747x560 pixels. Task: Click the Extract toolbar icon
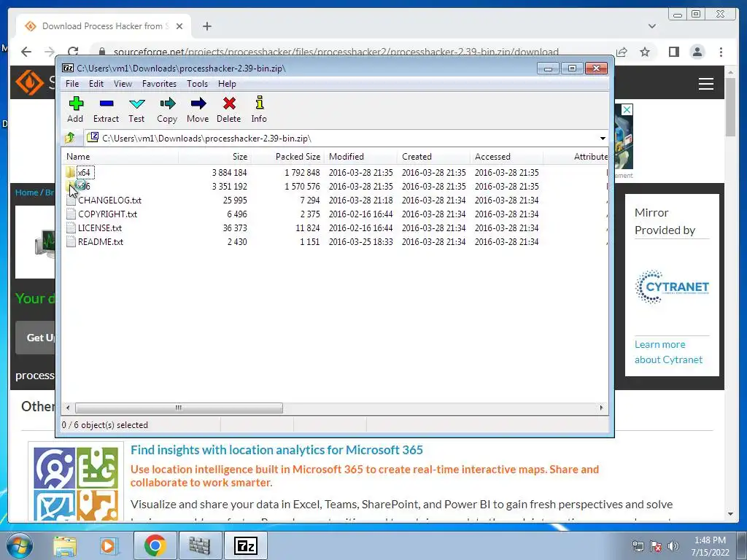tap(106, 109)
